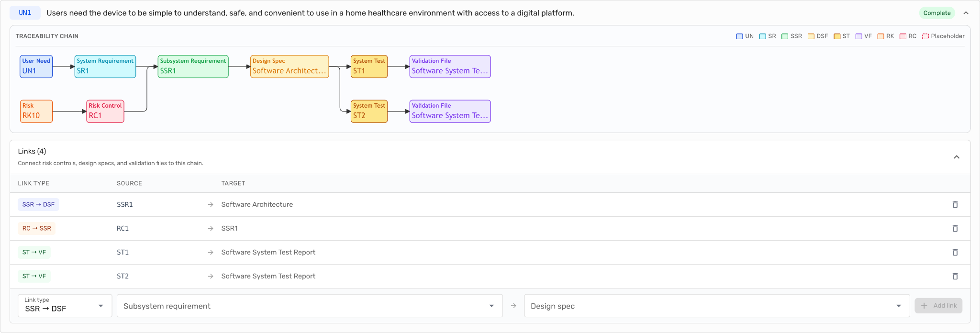Click the SSR legend swatch

785,36
